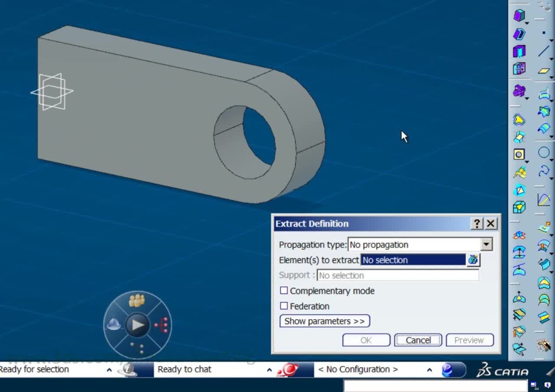
Task: Click the stacked layers surface icon
Action: (544, 317)
